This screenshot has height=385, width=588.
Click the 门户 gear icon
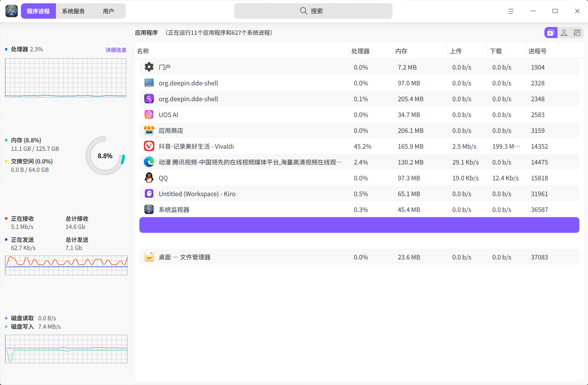click(149, 67)
